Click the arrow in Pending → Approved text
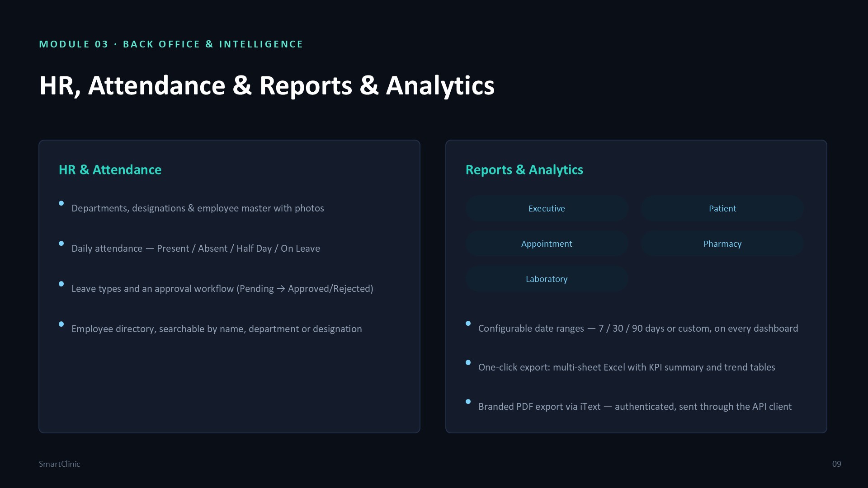Image resolution: width=868 pixels, height=488 pixels. coord(281,289)
